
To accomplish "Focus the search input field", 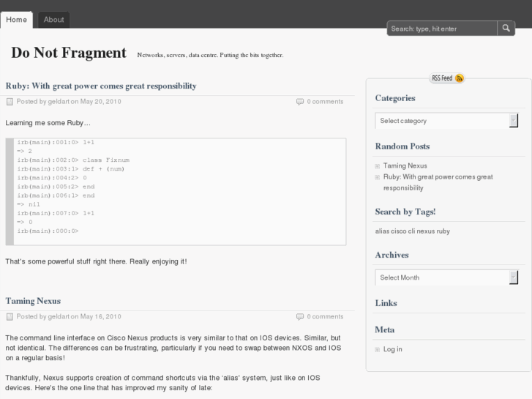I will [x=442, y=29].
